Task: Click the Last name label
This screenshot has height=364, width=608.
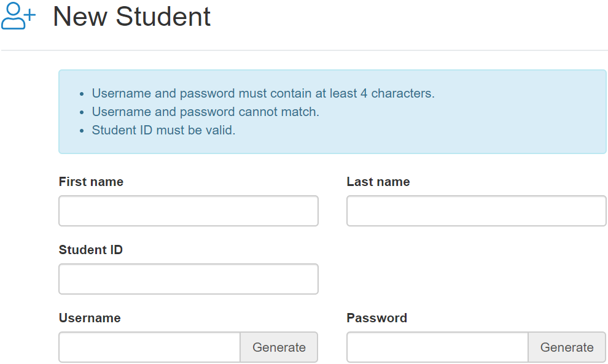Action: click(x=378, y=182)
